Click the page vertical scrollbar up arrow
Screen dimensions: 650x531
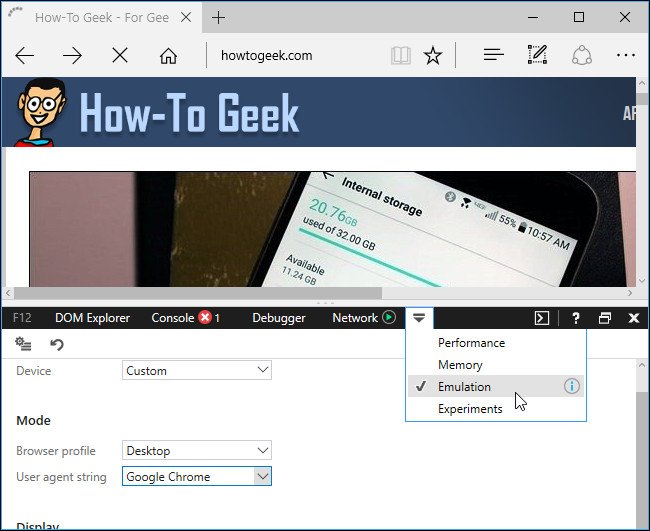coord(642,83)
